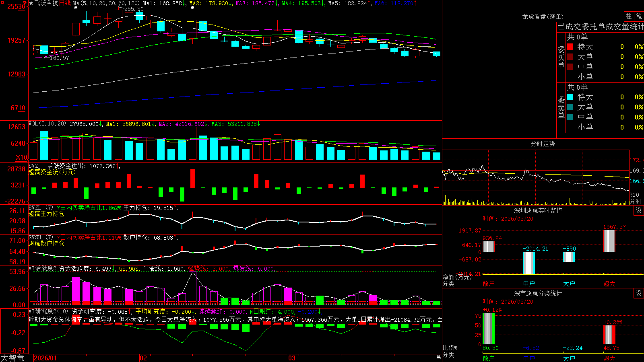The image size is (644, 362).
Task: Click the 飞沃科技 stock name
Action: point(46,3)
